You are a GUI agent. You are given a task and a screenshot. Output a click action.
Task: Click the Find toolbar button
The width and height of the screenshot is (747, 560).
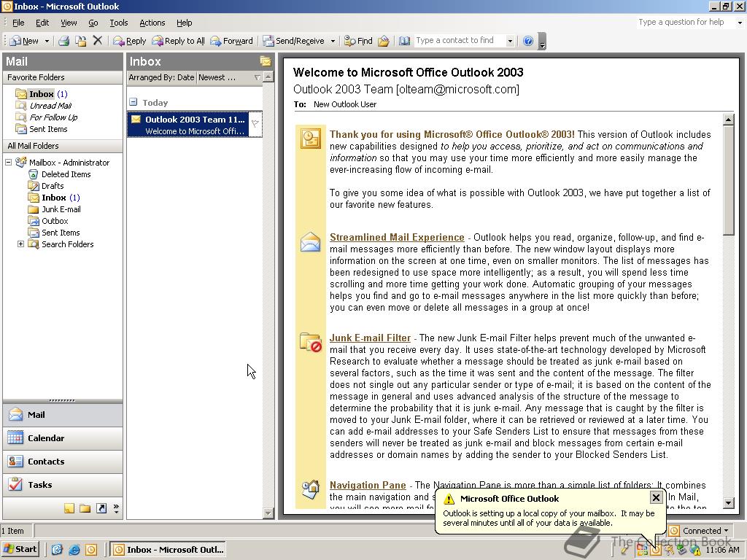(358, 41)
